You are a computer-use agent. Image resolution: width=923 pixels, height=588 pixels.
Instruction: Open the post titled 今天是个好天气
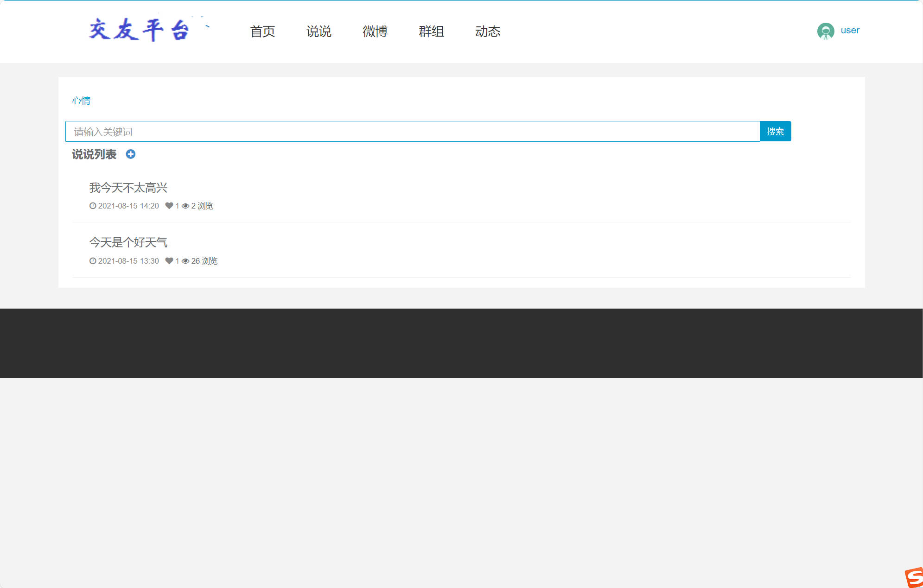[128, 242]
